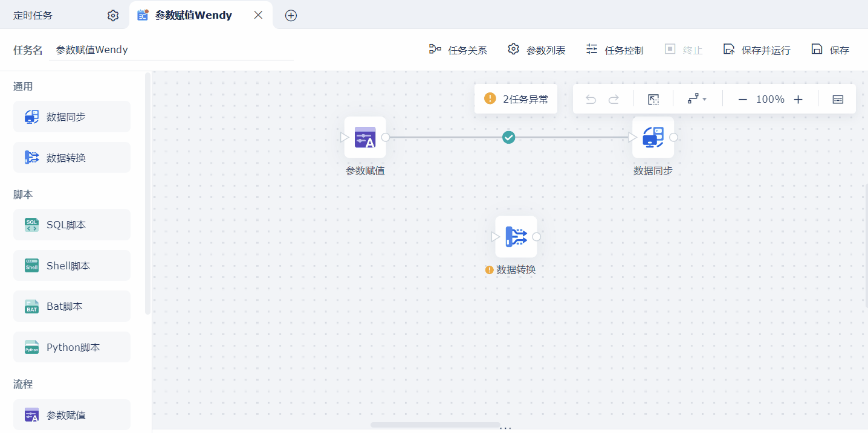868x433 pixels.
Task: Click the green check on the connection line
Action: [x=509, y=138]
